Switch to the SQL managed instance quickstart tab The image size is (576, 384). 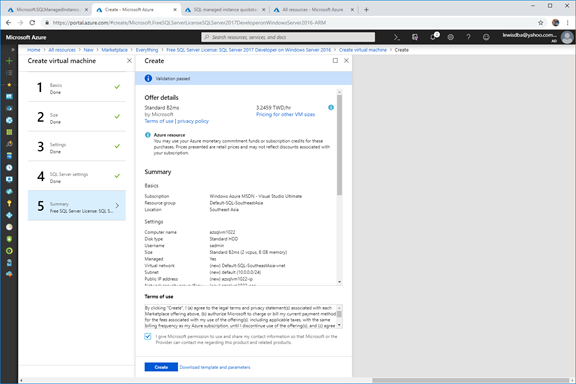point(226,10)
